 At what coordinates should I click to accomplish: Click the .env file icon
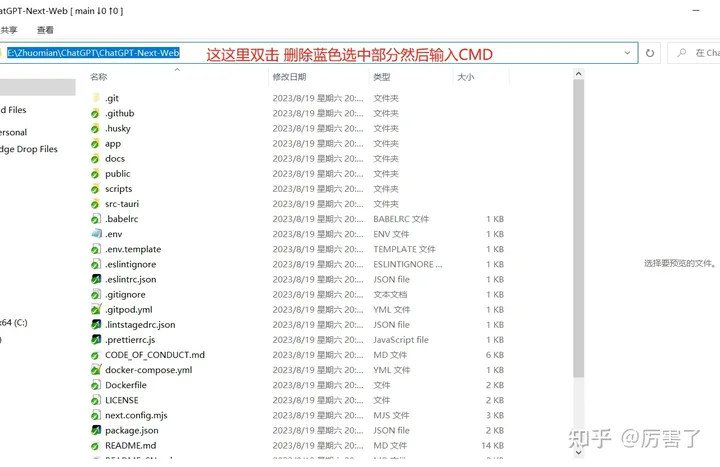(96, 234)
